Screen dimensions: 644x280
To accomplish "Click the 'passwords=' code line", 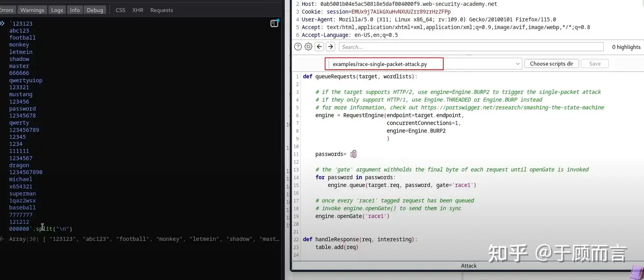I will [335, 154].
